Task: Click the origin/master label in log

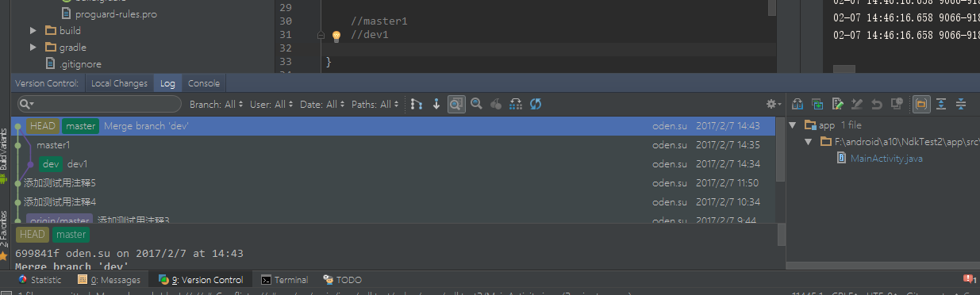Action: [x=60, y=219]
